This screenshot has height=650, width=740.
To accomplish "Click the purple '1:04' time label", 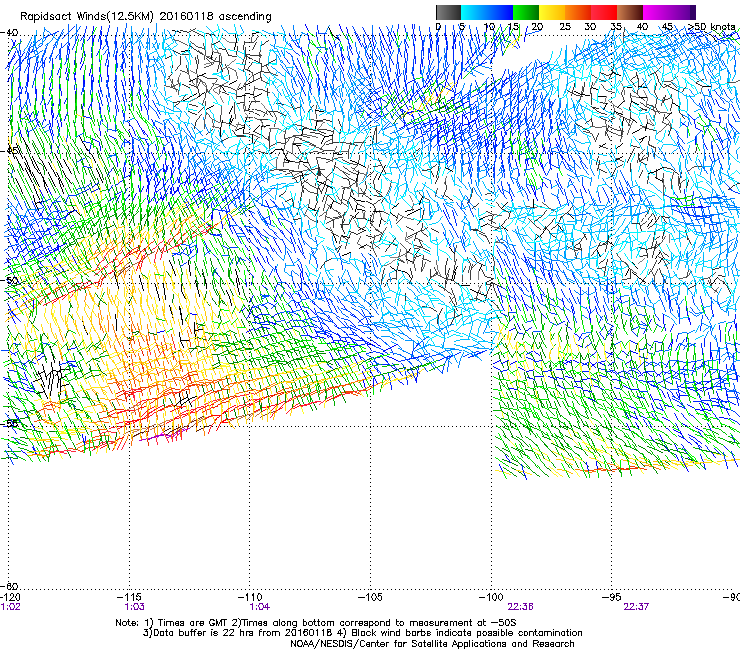I will [x=260, y=607].
